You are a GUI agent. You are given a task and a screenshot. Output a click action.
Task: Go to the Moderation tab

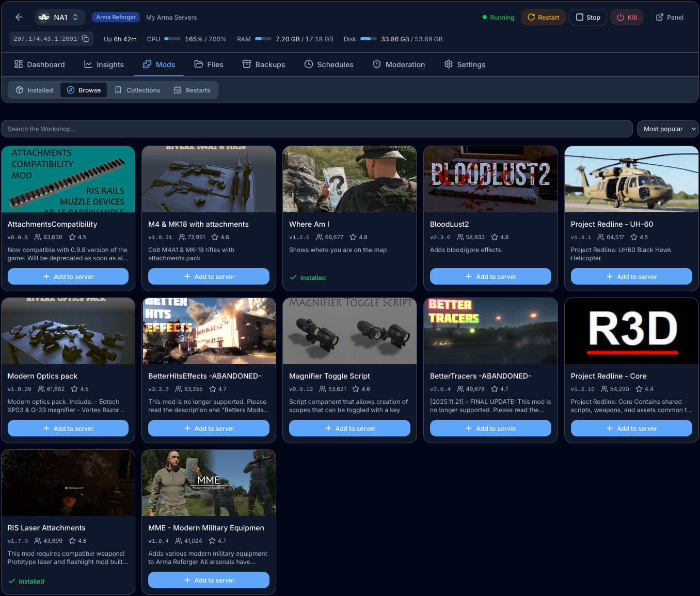[399, 65]
